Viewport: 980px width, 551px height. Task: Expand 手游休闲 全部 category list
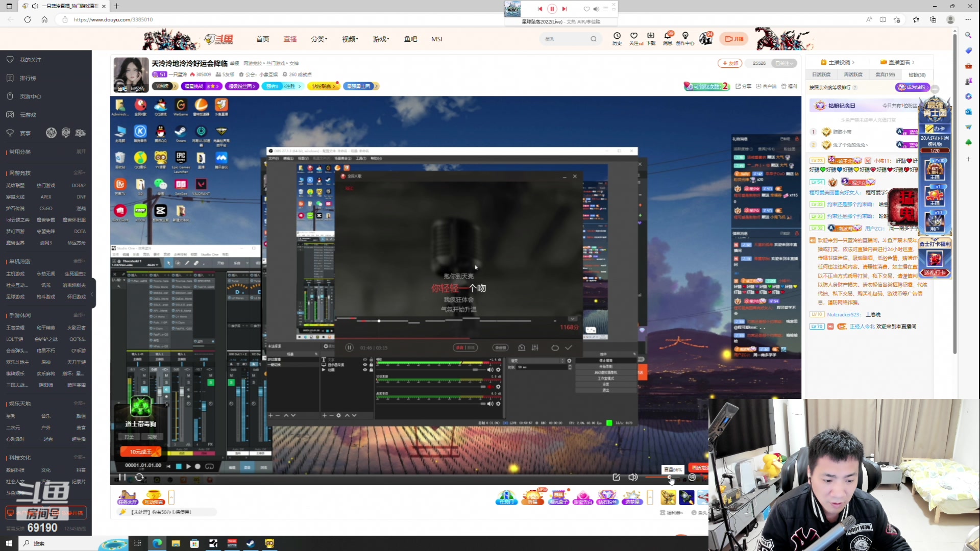point(79,315)
